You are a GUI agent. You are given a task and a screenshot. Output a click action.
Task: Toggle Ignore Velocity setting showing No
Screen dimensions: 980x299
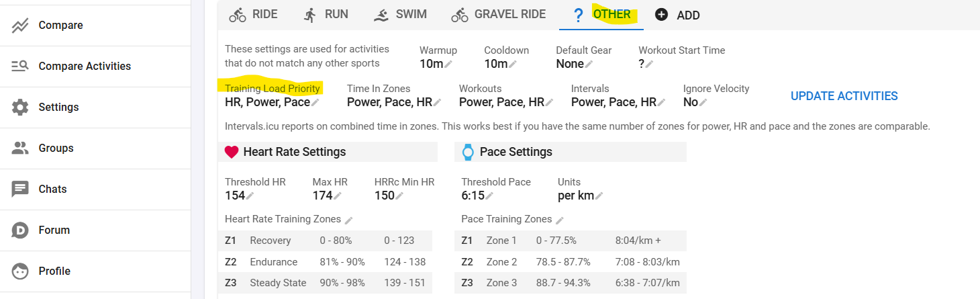[703, 103]
